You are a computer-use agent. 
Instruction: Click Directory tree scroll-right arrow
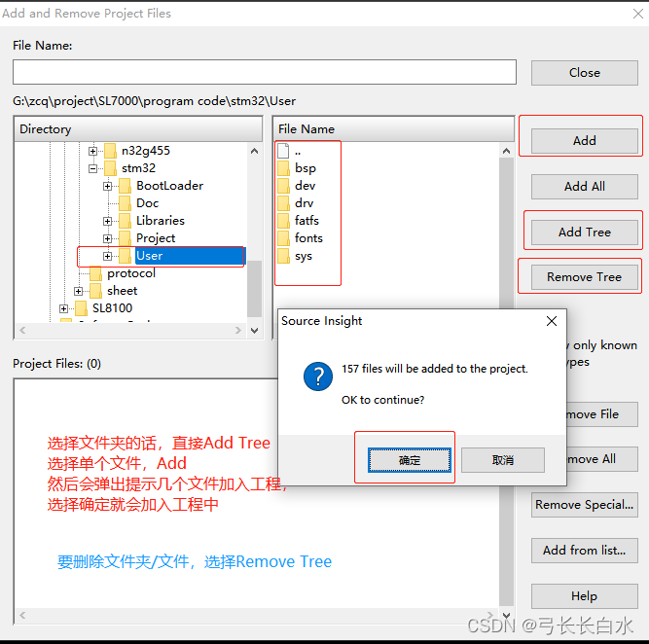tap(238, 331)
